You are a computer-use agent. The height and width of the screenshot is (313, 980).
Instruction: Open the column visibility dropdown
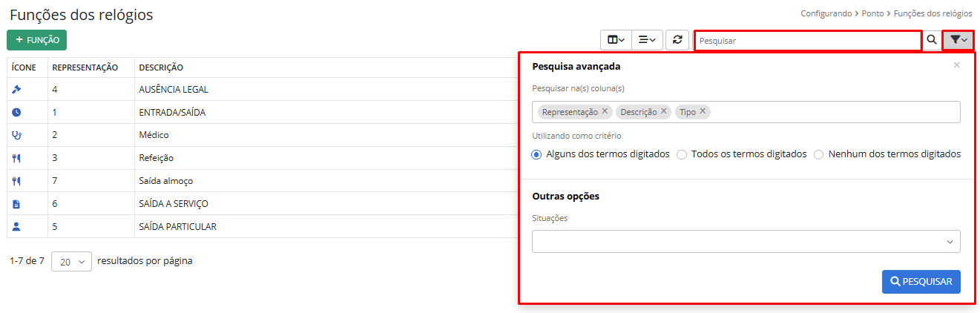pos(616,40)
